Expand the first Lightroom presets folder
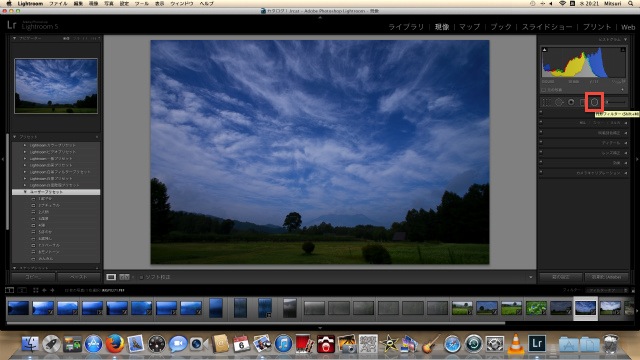Image resolution: width=640 pixels, height=360 pixels. coord(25,145)
